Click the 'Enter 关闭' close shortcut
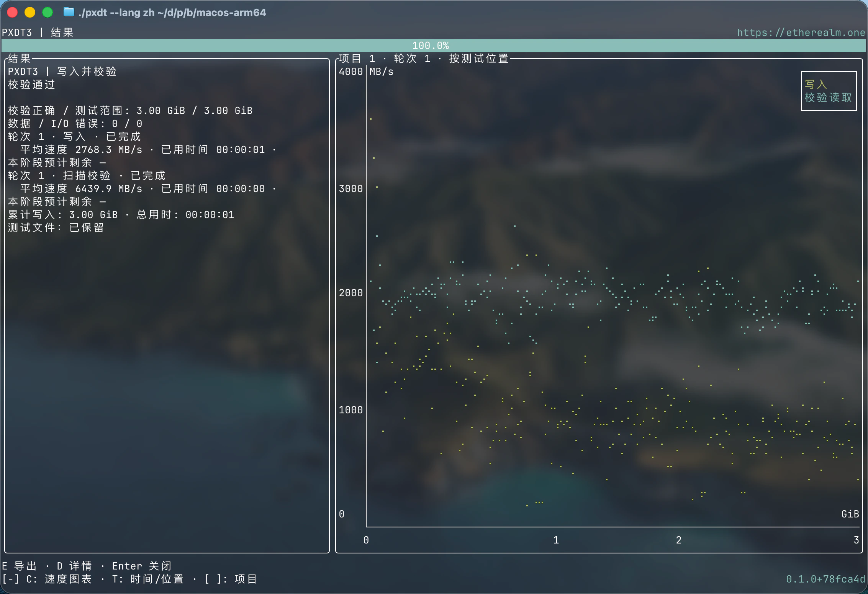The height and width of the screenshot is (594, 868). [x=142, y=566]
